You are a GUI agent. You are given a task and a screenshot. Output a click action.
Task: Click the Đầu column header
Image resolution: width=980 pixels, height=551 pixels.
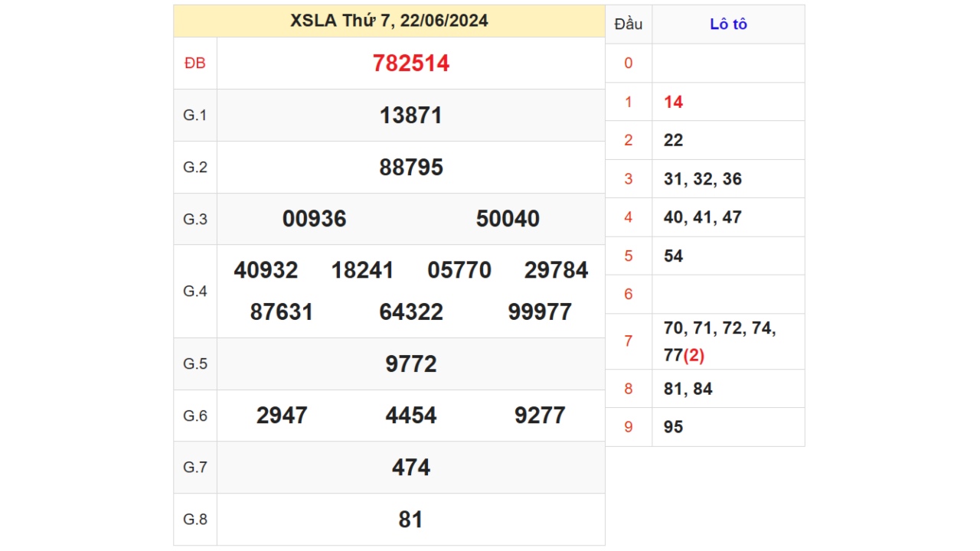[x=629, y=24]
